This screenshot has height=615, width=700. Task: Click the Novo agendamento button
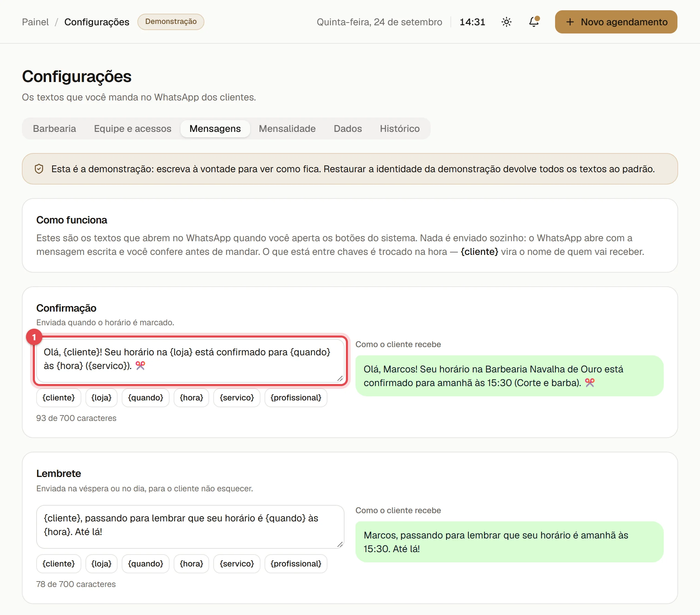(x=616, y=22)
